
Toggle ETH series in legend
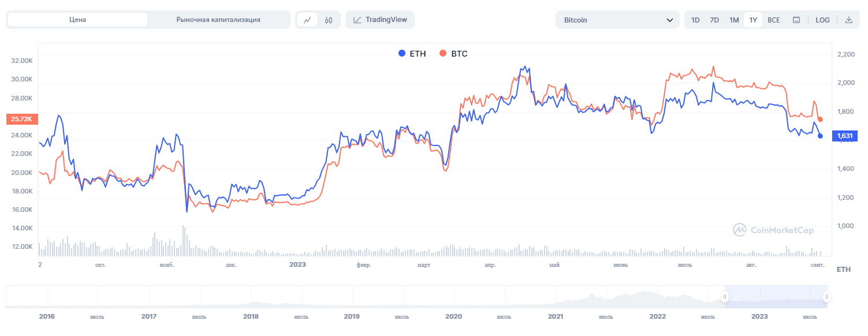point(412,54)
